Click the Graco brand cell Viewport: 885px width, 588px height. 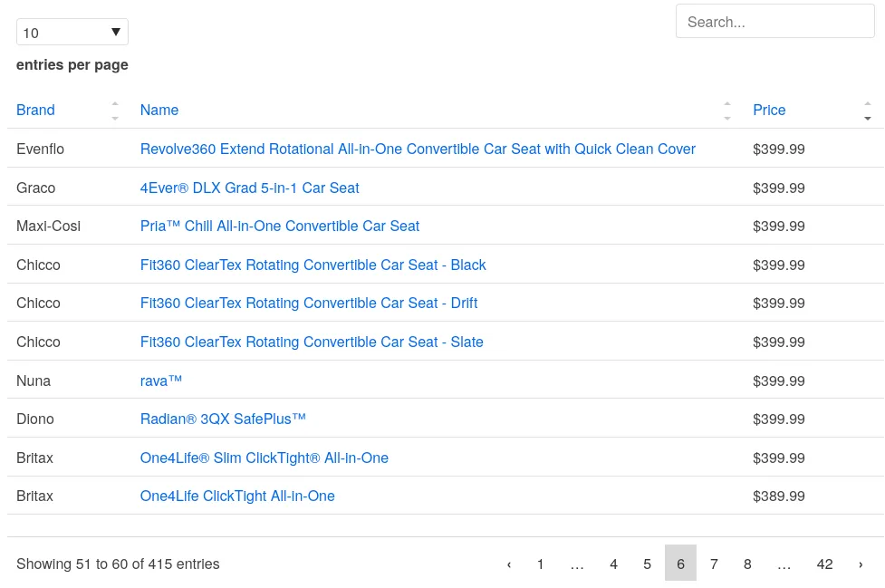(35, 188)
